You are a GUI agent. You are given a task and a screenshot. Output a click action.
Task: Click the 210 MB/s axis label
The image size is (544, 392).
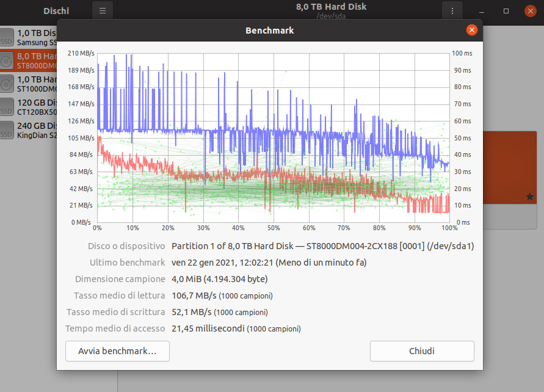pyautogui.click(x=81, y=53)
